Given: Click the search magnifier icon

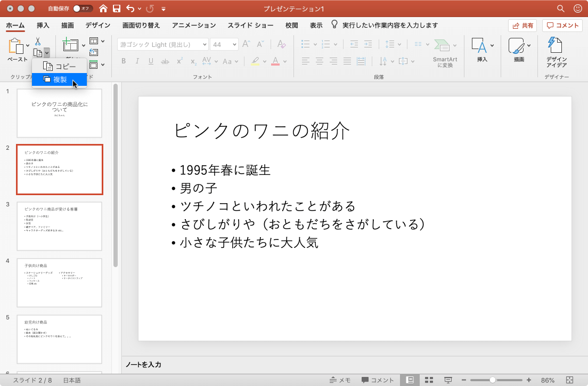Looking at the screenshot, I should (560, 9).
